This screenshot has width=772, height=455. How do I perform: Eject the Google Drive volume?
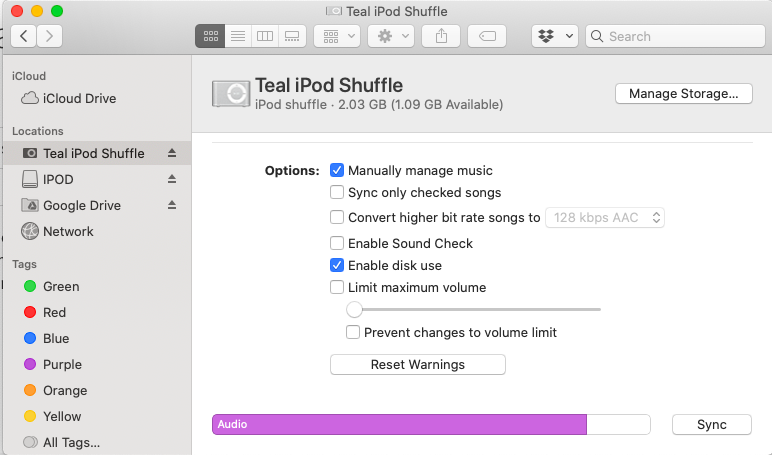[x=171, y=205]
